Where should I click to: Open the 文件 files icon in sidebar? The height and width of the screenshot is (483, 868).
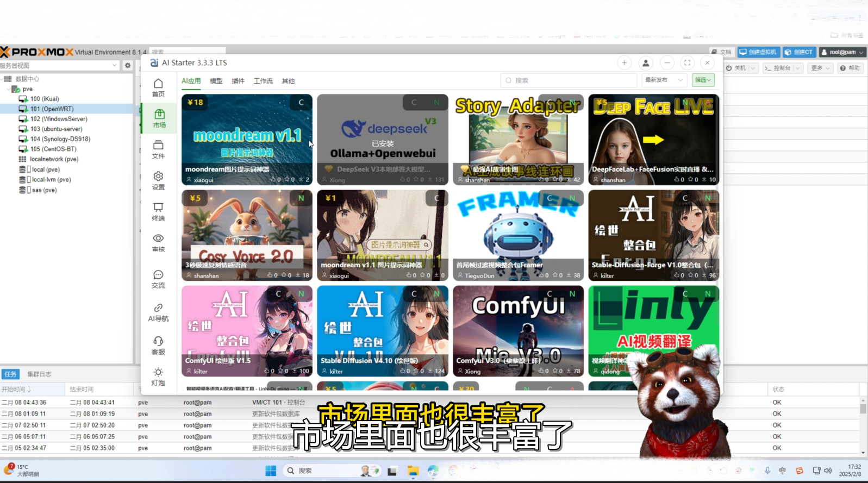pos(158,149)
